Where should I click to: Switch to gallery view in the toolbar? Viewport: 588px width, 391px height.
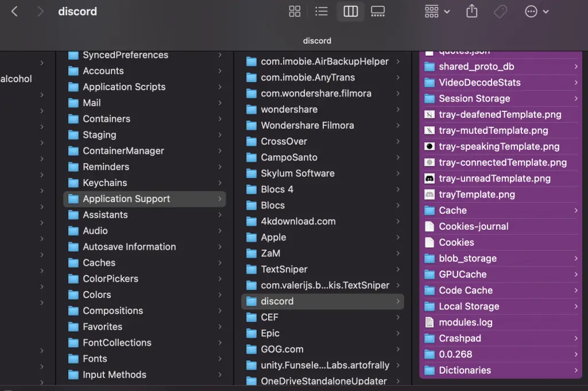coord(377,11)
